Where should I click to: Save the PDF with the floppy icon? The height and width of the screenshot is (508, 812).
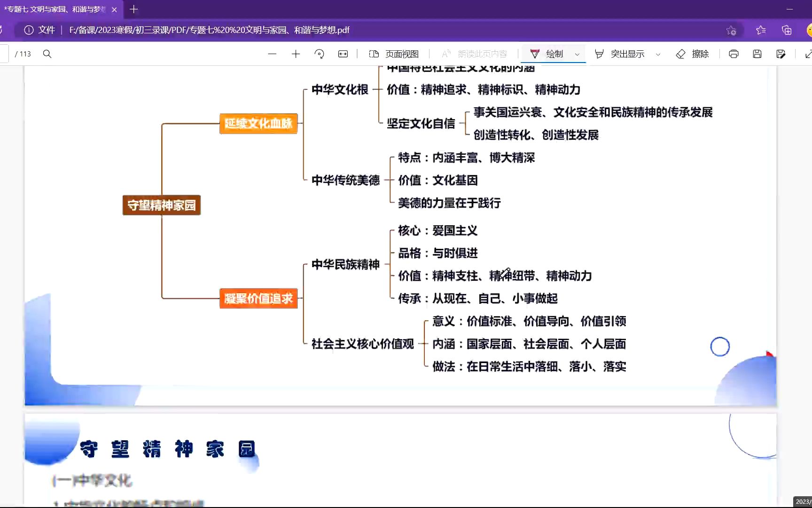tap(757, 54)
